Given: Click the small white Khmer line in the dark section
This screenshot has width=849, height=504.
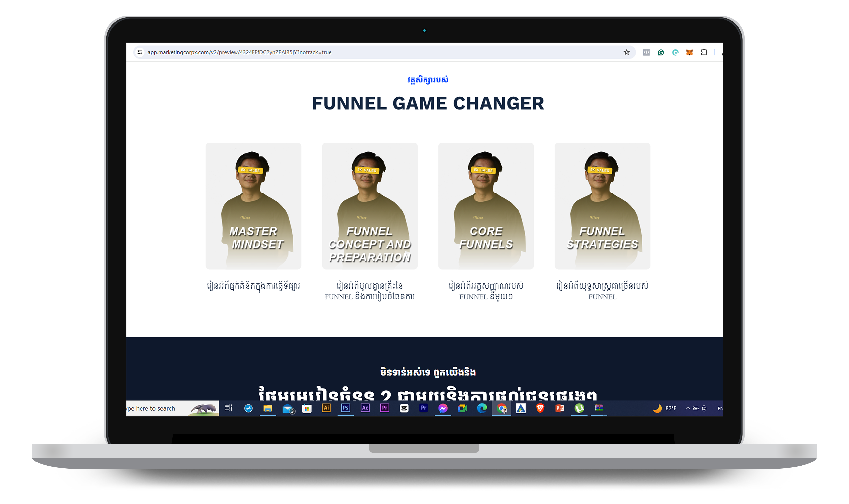Looking at the screenshot, I should click(428, 372).
